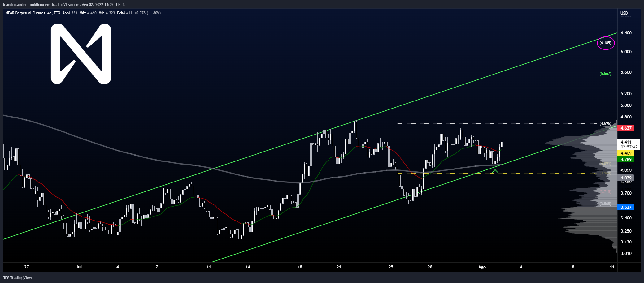Click the circled (6.185) target level
This screenshot has height=283, width=644.
(606, 43)
